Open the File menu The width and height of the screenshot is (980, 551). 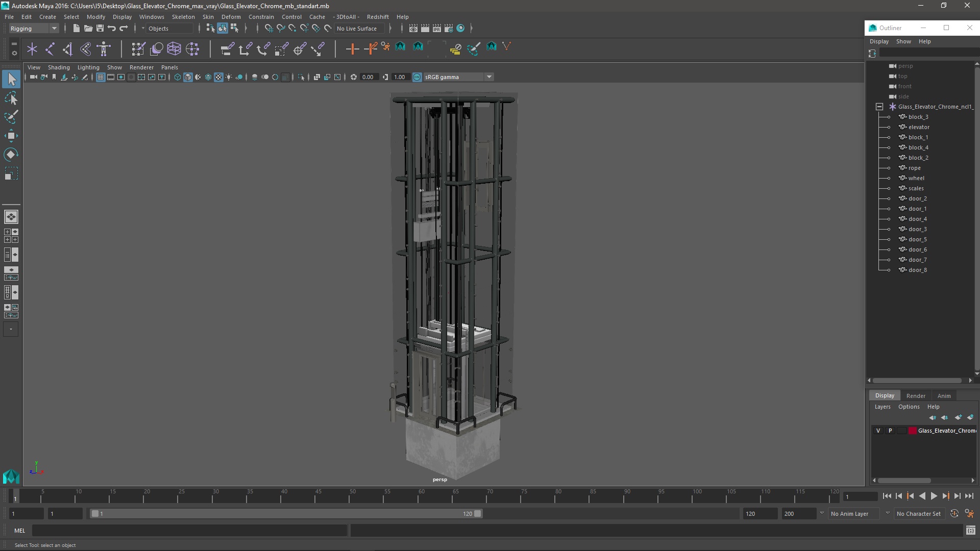click(9, 17)
